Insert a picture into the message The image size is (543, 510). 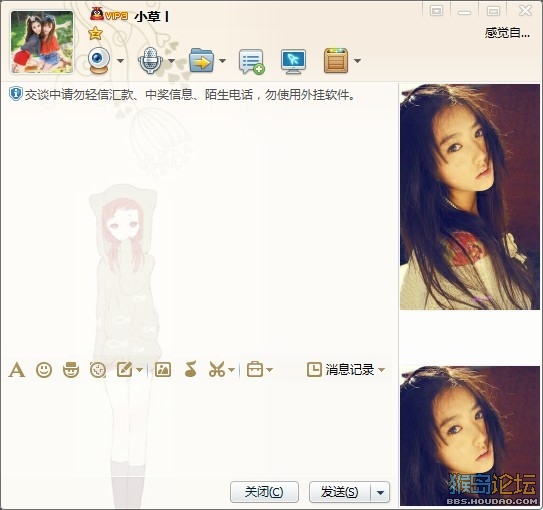tap(163, 370)
